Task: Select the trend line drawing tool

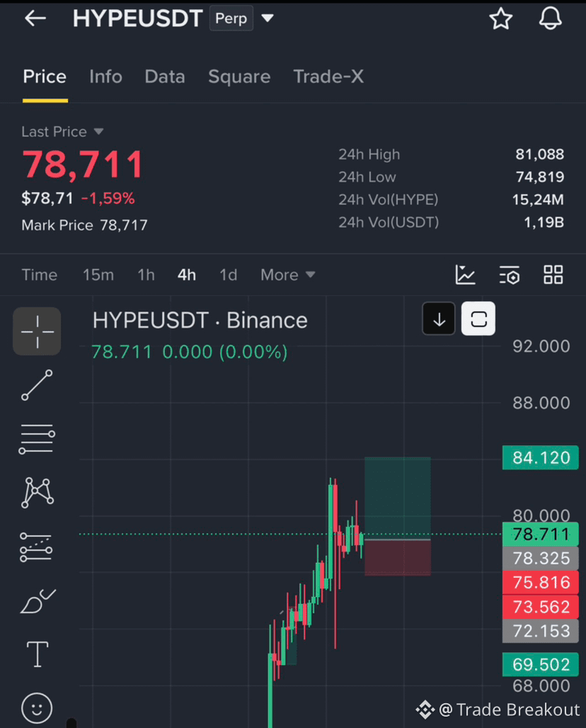Action: pyautogui.click(x=37, y=385)
